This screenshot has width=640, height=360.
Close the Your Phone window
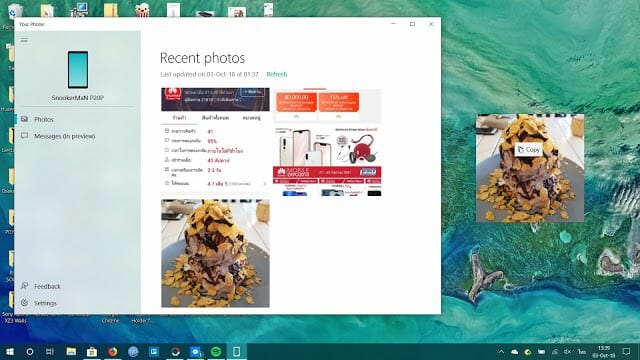[431, 24]
